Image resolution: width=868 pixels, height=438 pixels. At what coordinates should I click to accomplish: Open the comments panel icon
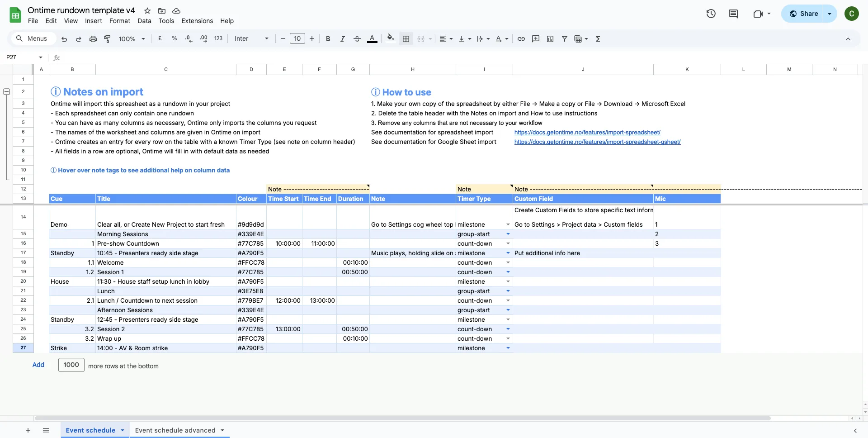click(733, 14)
